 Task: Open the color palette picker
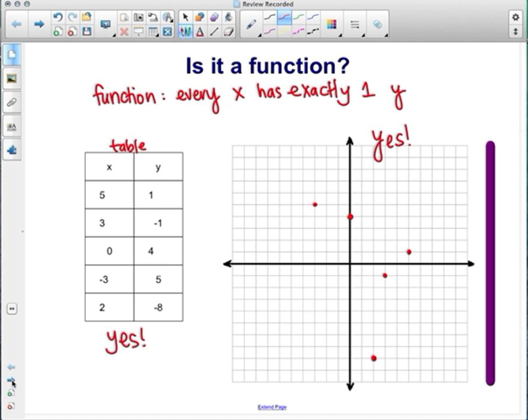331,24
